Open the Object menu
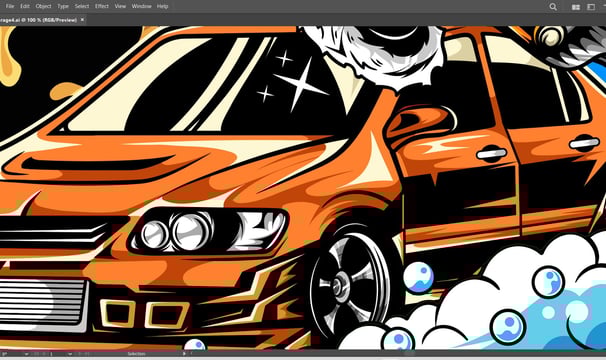This screenshot has width=606, height=360. 43,6
